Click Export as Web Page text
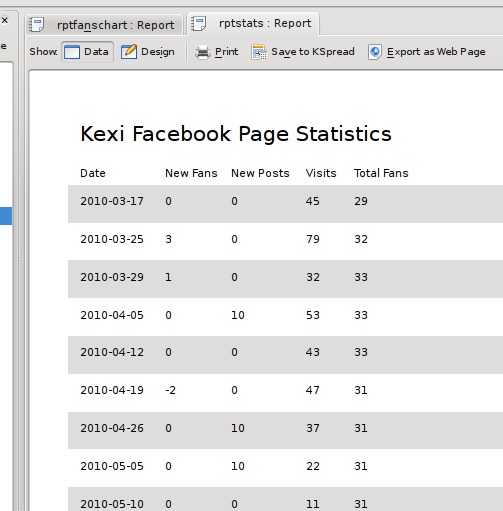The image size is (503, 511). coord(436,52)
